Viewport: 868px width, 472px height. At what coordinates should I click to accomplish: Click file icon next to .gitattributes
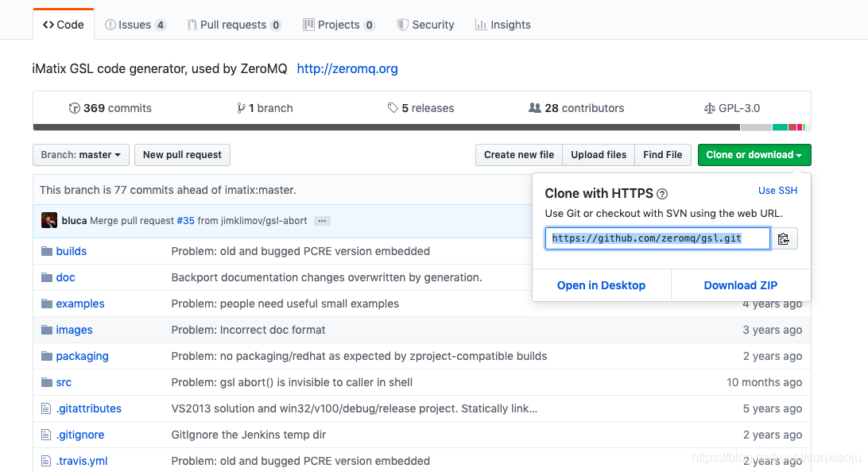[46, 408]
